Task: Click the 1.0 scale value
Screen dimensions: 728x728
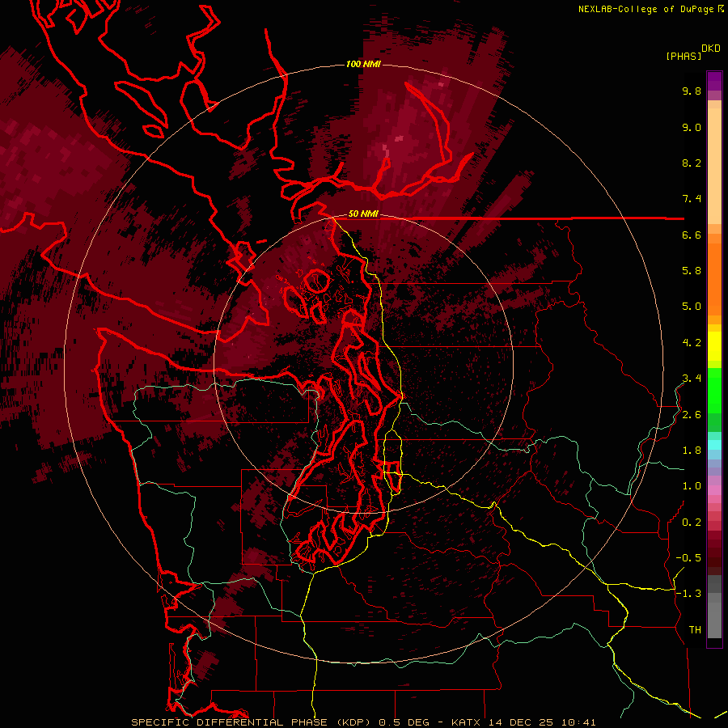Action: [x=692, y=486]
